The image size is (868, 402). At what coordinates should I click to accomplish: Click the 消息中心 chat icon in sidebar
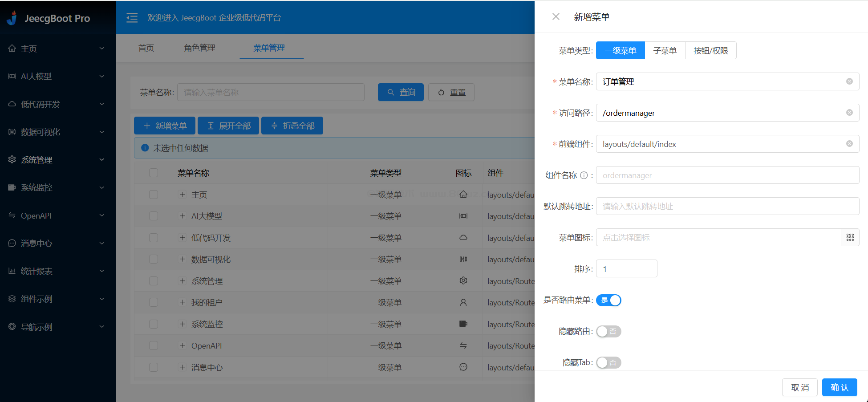coord(12,243)
